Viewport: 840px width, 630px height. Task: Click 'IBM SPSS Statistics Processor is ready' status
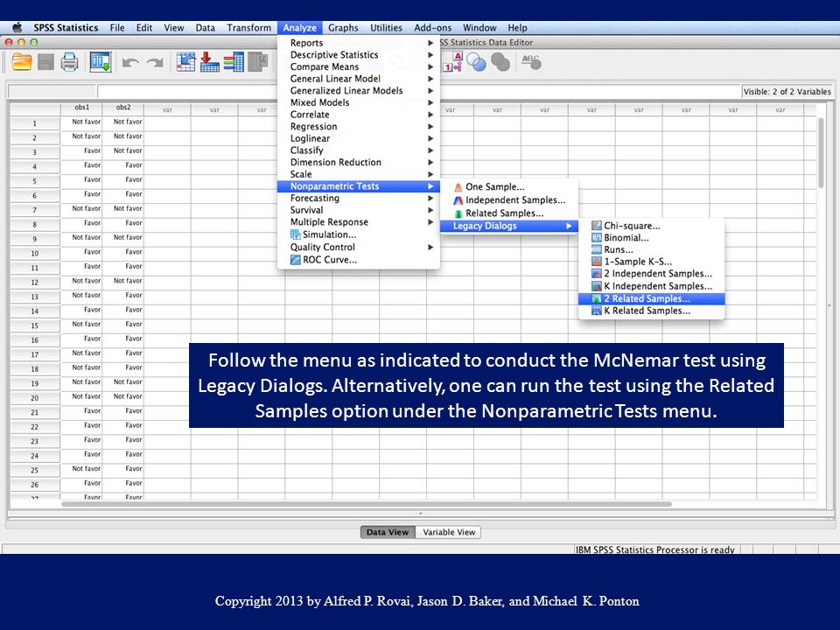pos(654,549)
